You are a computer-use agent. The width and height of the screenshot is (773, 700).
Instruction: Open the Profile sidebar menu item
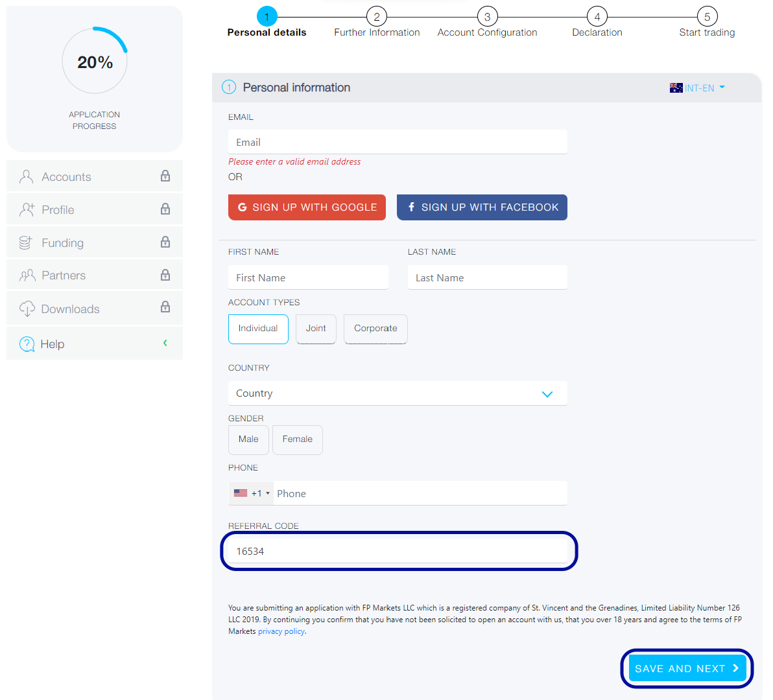coord(95,209)
